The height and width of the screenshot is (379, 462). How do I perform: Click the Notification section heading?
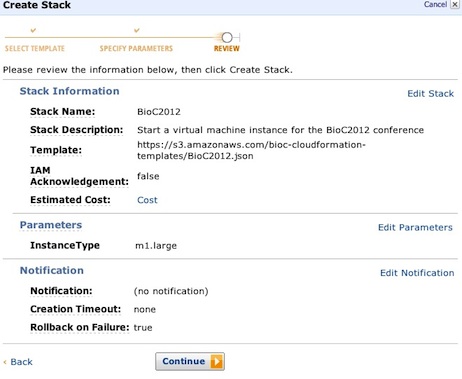coord(52,271)
